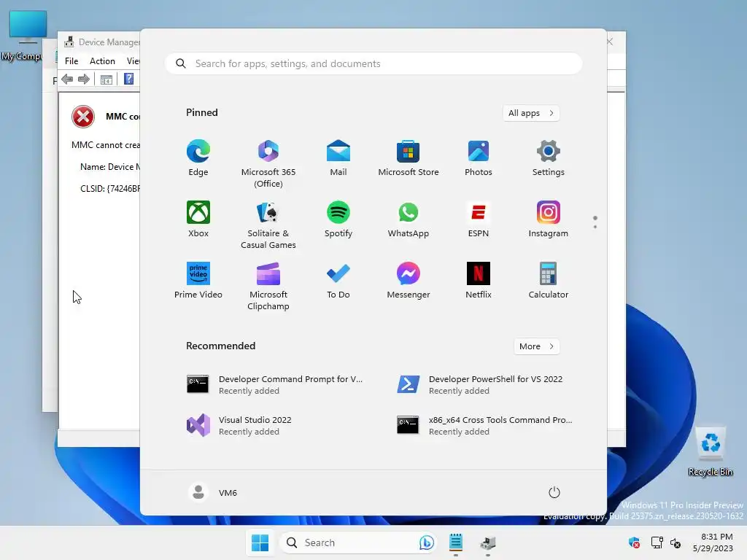Open Microsoft Clipchamp
This screenshot has height=560, width=747.
(x=268, y=286)
